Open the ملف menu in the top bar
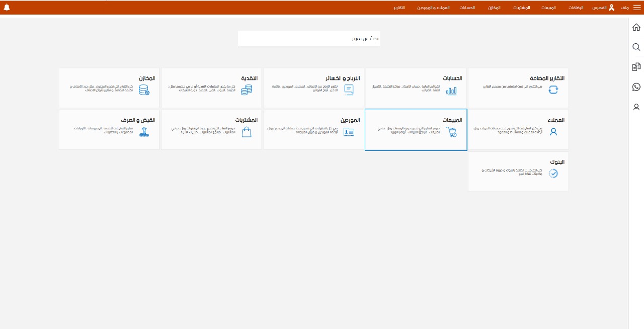Screen dimensions: 644x329 point(624,8)
